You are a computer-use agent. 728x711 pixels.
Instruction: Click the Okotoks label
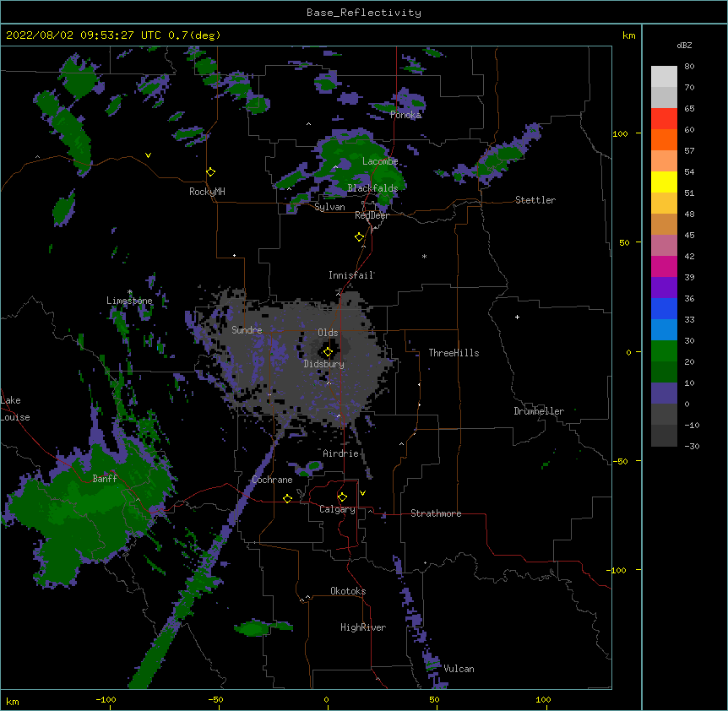(348, 591)
